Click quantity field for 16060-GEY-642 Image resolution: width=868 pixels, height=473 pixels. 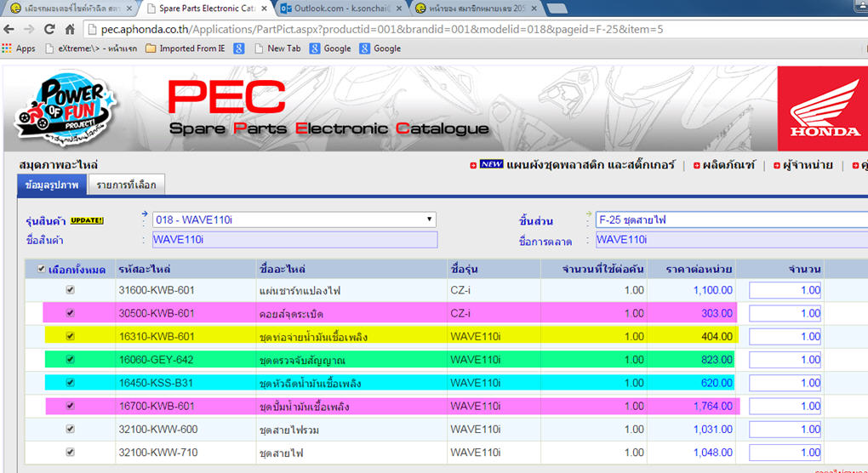[x=785, y=360]
